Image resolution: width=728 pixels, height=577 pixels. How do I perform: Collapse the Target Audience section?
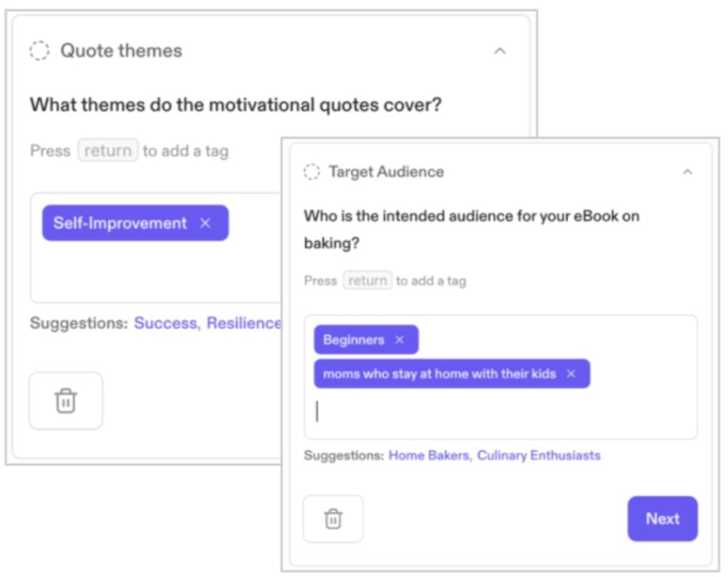[x=689, y=172]
